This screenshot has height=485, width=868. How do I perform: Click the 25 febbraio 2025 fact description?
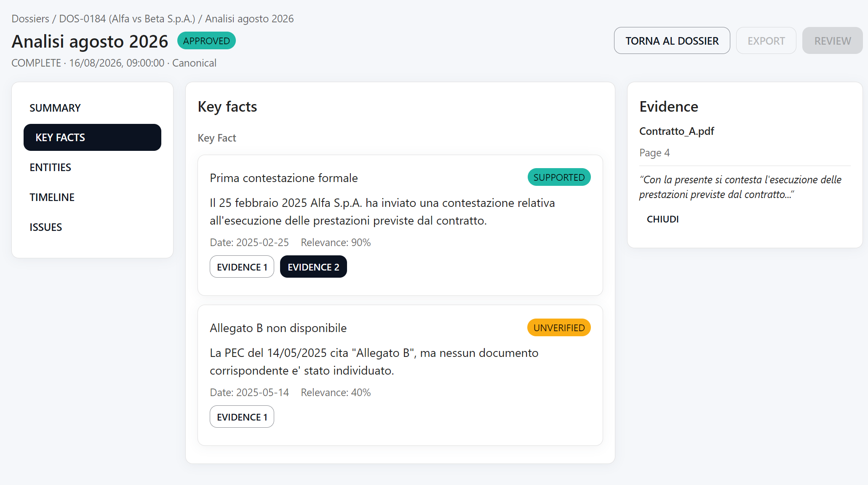(x=382, y=212)
